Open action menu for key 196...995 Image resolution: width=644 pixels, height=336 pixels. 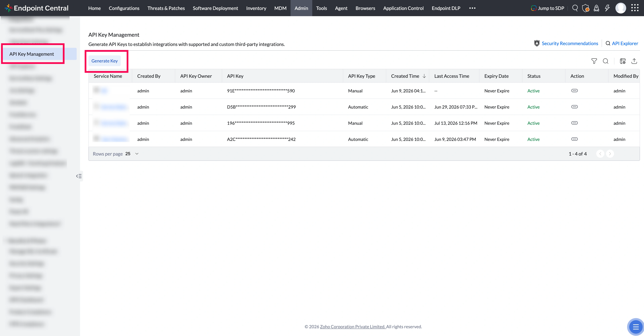pyautogui.click(x=575, y=123)
